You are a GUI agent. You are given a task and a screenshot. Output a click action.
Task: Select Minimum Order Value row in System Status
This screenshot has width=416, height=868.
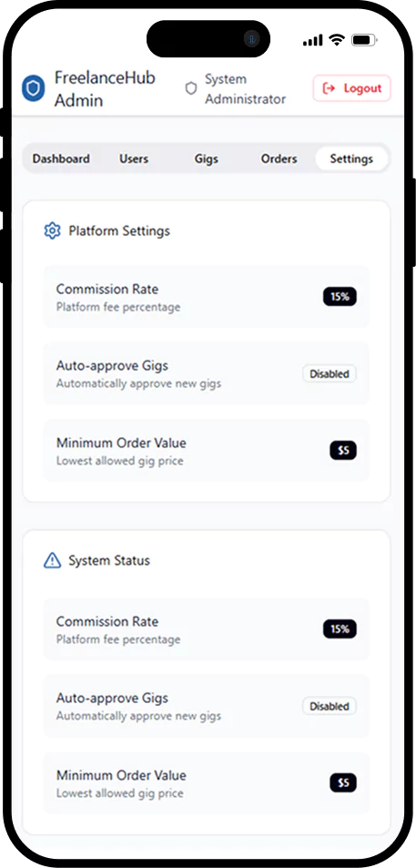(x=207, y=782)
